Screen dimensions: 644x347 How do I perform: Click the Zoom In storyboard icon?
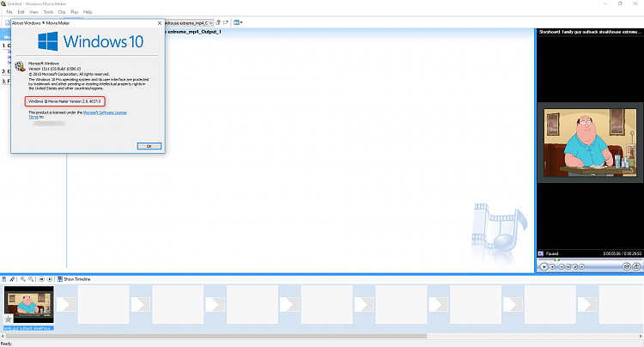(23, 279)
